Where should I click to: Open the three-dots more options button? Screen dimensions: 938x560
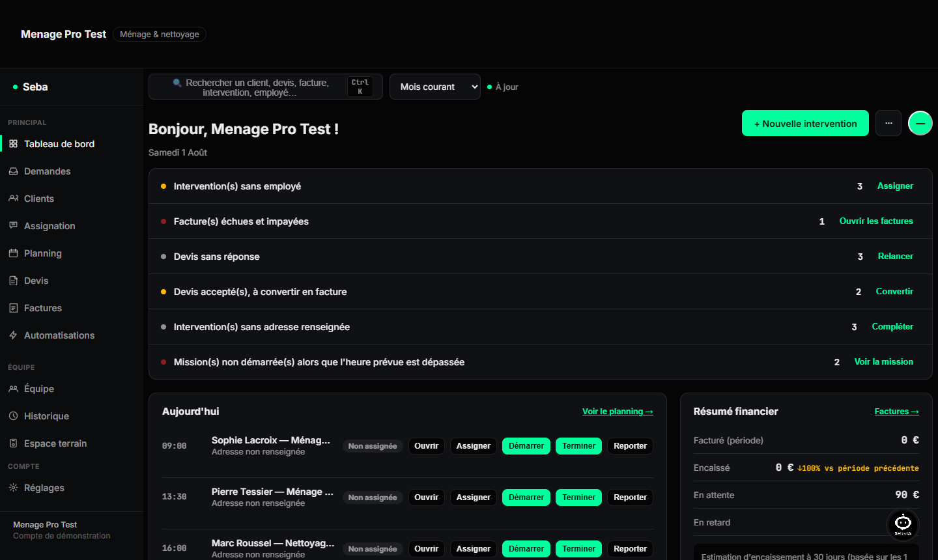tap(888, 123)
